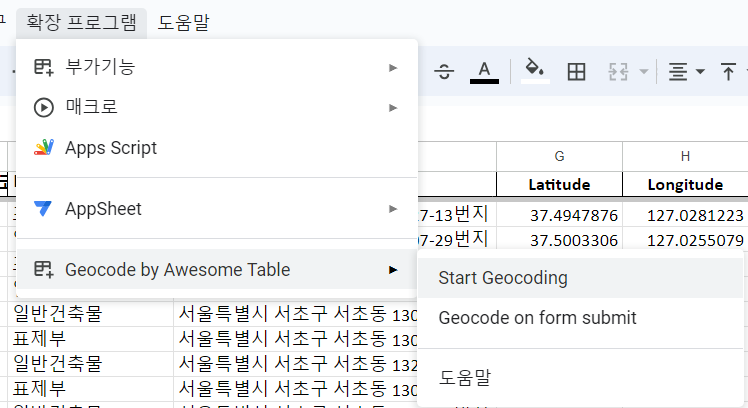
Task: Select column H header
Action: 685,157
